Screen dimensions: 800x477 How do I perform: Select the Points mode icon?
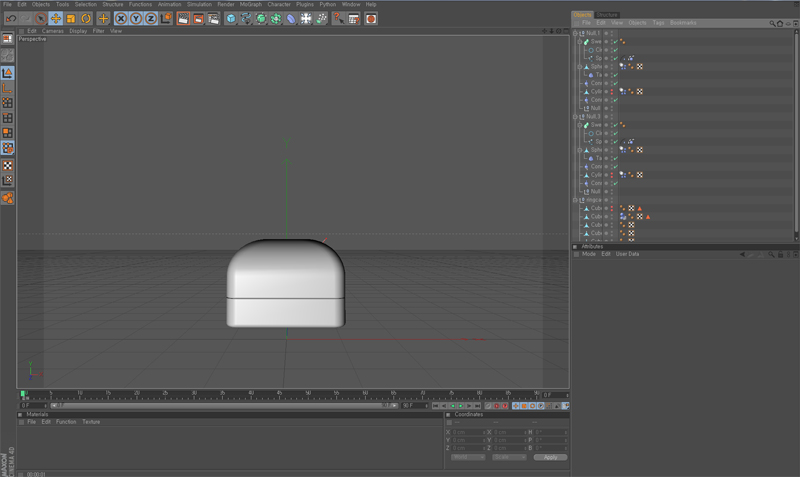pos(7,103)
